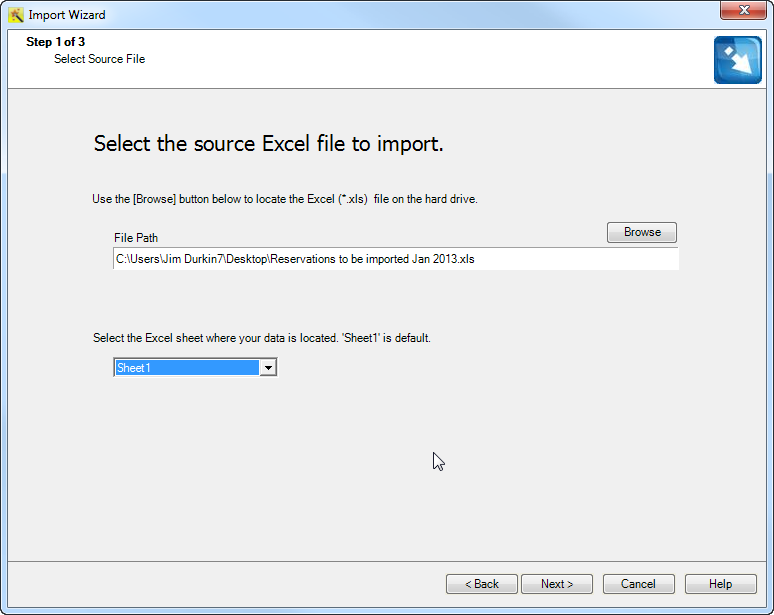
Task: Click the Excel sheet selection instruction text
Action: coord(262,338)
